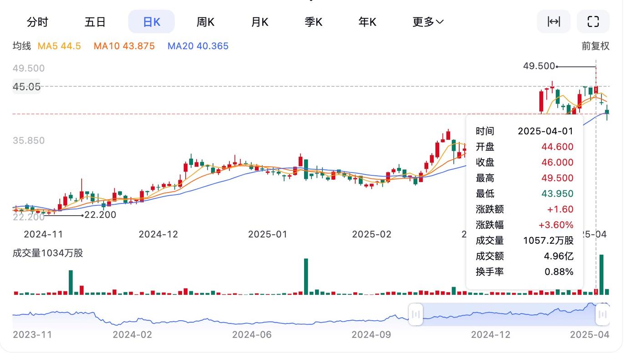
Task: Open the 前复权 price adjustment option
Action: click(595, 46)
